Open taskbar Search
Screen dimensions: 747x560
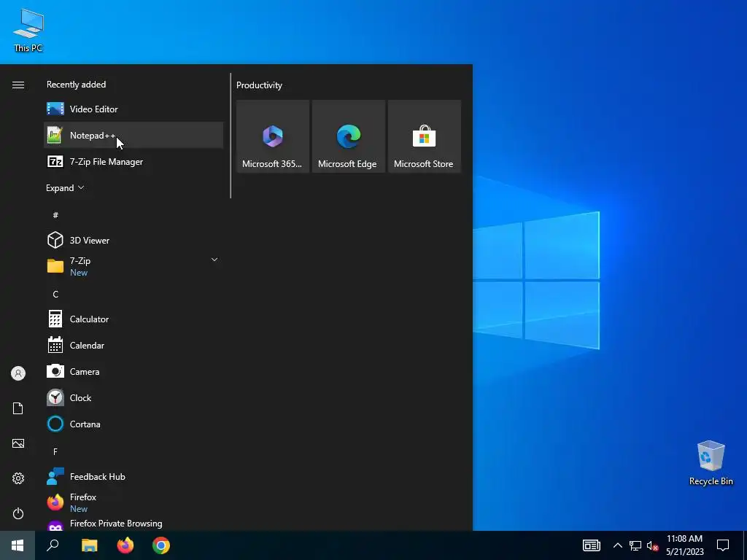click(x=53, y=545)
